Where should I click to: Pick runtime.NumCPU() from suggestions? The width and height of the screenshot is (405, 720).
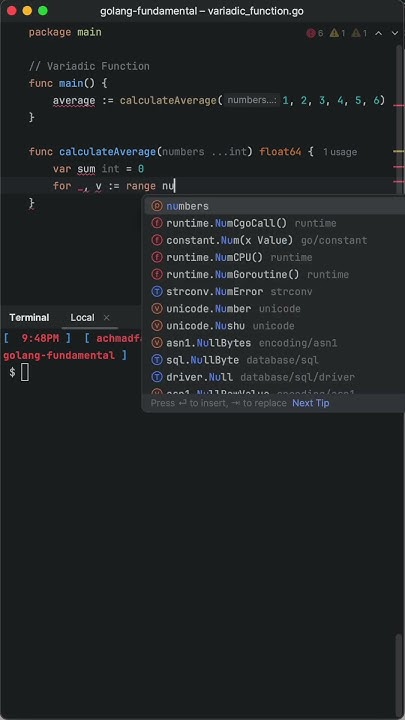tap(275, 257)
